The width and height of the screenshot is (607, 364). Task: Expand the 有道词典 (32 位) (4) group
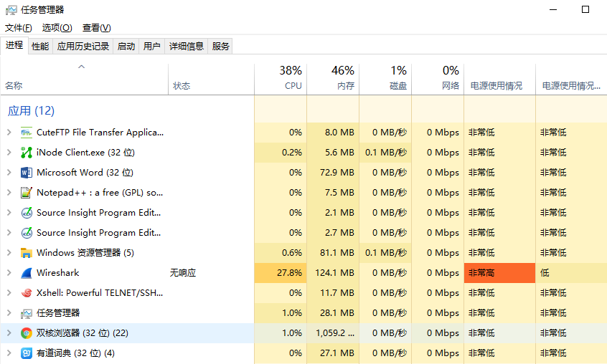(9, 353)
